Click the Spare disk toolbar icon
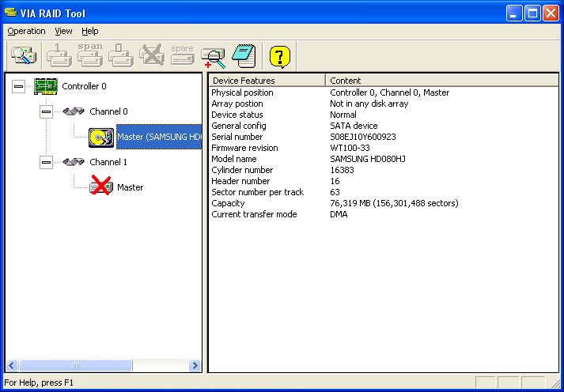This screenshot has width=564, height=392. (x=183, y=55)
